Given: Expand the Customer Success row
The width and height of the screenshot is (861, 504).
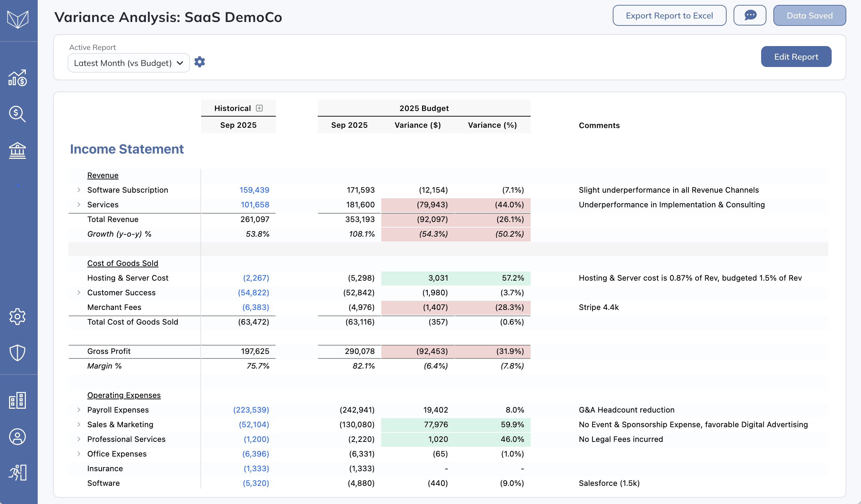Looking at the screenshot, I should (x=79, y=292).
